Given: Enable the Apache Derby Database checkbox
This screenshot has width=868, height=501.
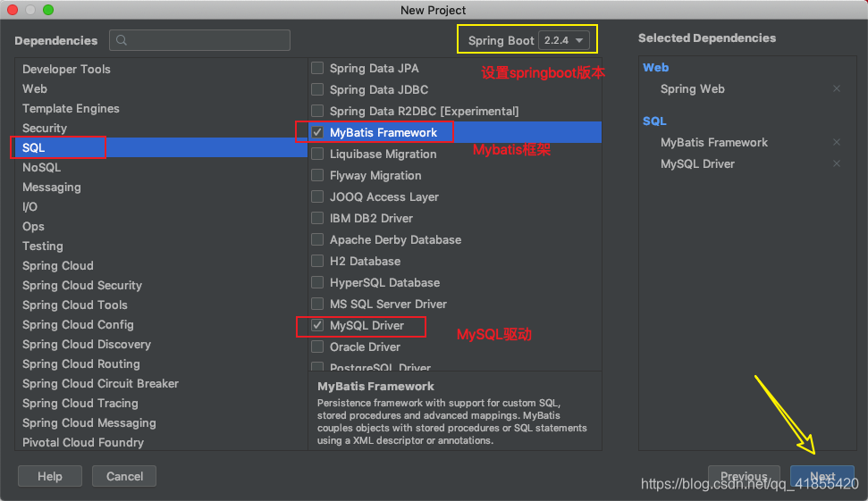Looking at the screenshot, I should coord(317,239).
